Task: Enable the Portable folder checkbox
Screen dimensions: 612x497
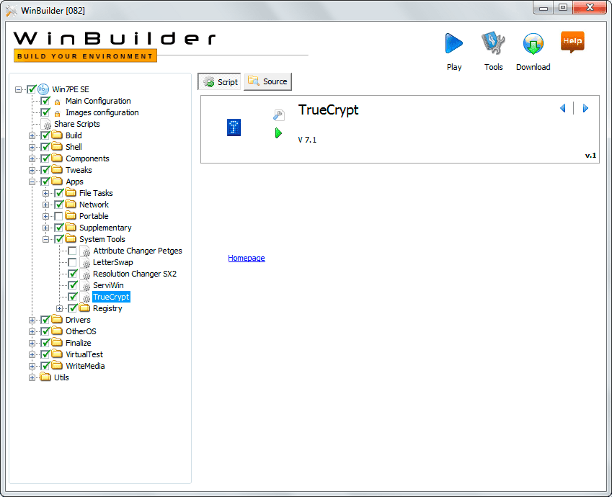Action: coord(59,216)
